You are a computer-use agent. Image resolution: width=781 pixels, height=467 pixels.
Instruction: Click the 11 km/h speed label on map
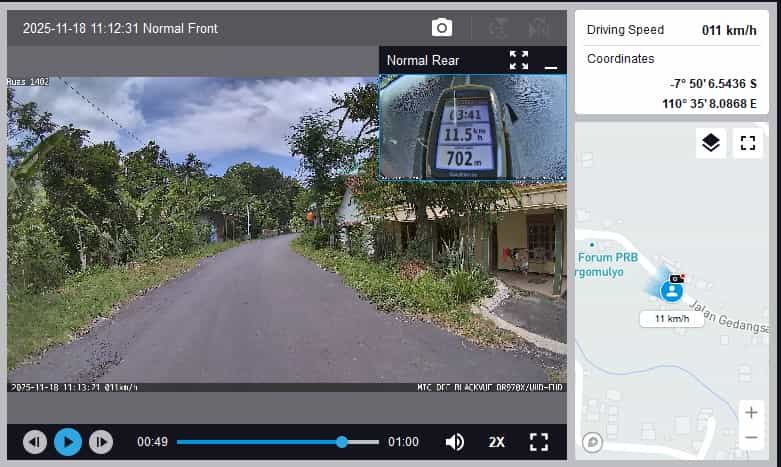click(671, 319)
